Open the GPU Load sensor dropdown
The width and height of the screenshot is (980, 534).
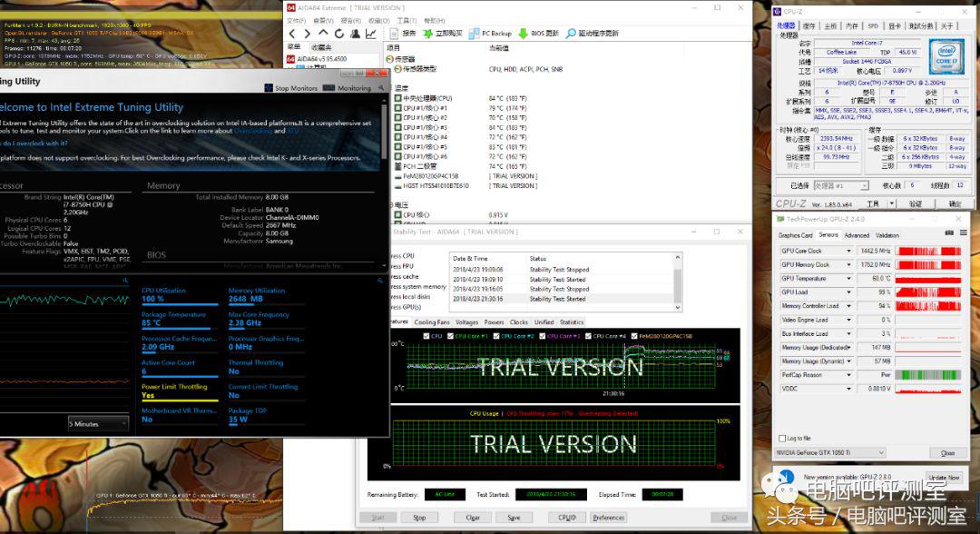[848, 292]
